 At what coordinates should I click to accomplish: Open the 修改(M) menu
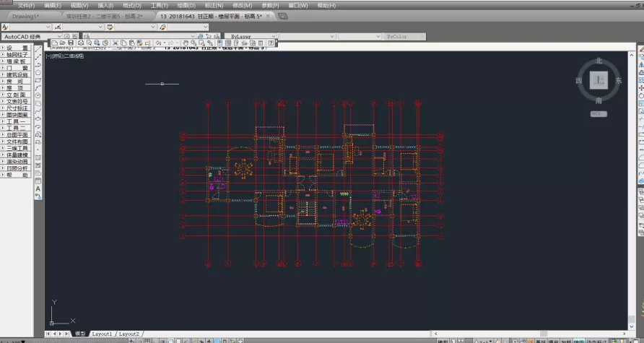(243, 5)
